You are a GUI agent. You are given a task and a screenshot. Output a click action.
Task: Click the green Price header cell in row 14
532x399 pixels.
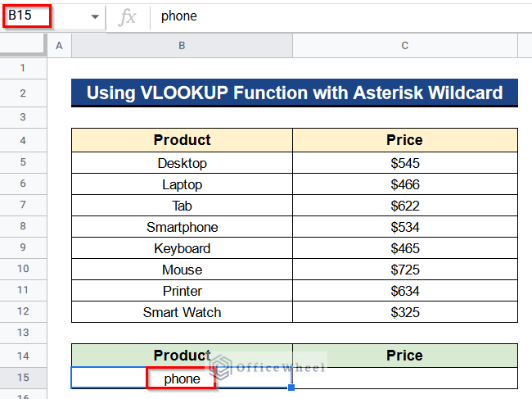(404, 356)
